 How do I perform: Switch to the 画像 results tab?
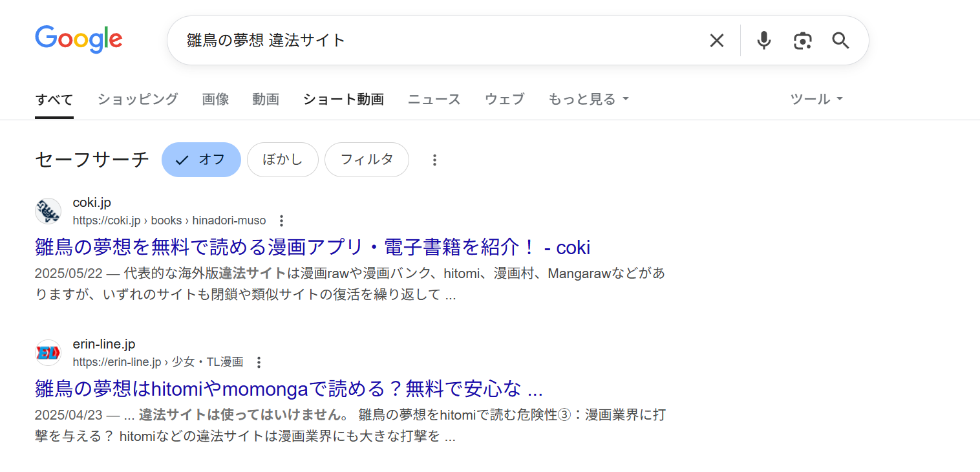pyautogui.click(x=215, y=99)
